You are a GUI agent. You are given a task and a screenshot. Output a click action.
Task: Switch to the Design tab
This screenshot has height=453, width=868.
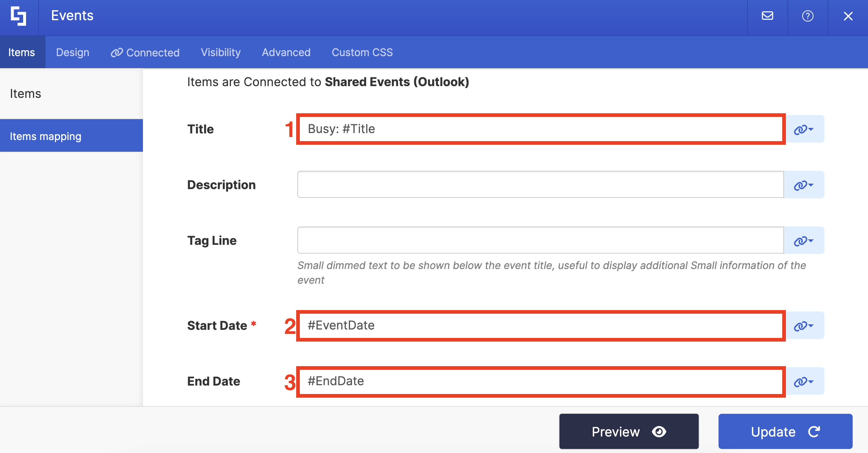coord(73,52)
